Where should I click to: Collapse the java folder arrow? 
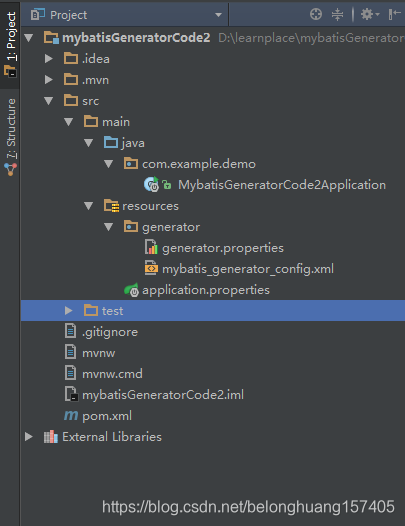pyautogui.click(x=89, y=143)
